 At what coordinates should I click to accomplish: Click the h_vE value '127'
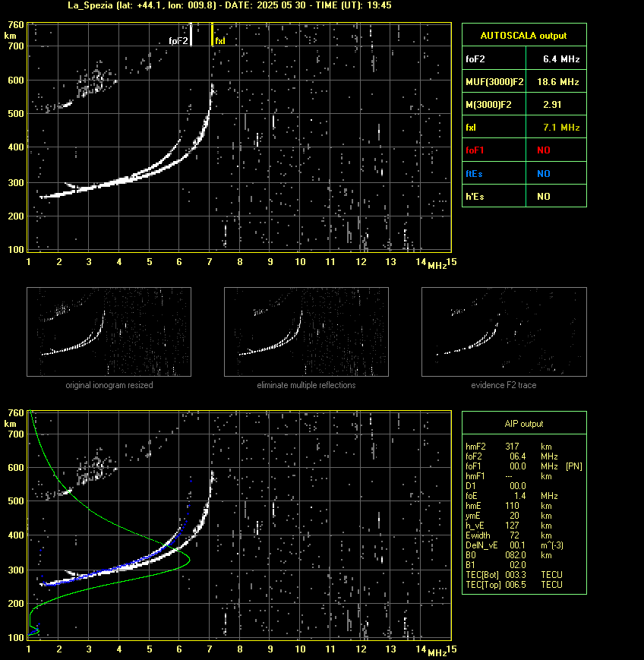(513, 526)
